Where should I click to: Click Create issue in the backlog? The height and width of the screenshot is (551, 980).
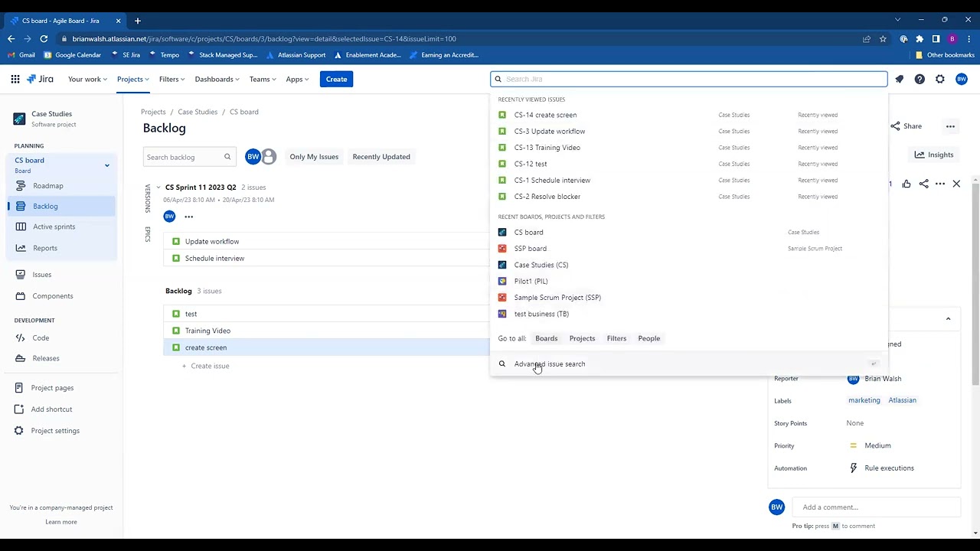pyautogui.click(x=205, y=366)
